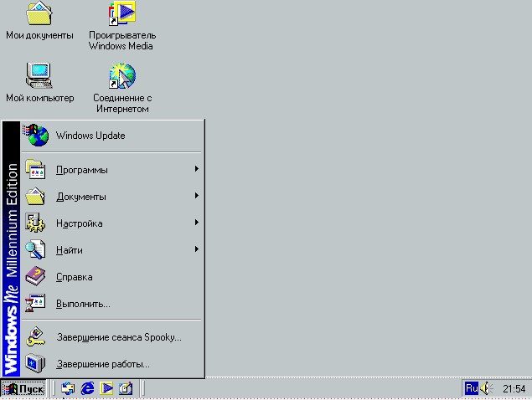Open the Программы menu item
The image size is (532, 400).
112,169
